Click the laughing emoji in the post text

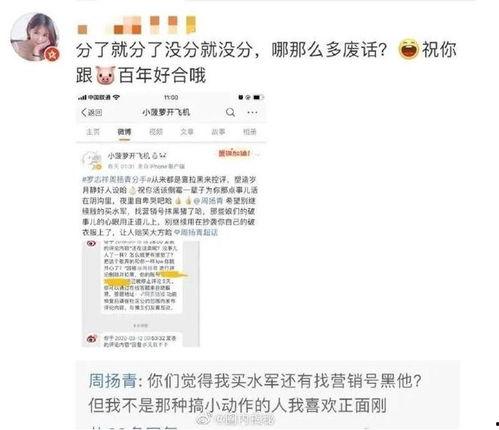(x=408, y=49)
